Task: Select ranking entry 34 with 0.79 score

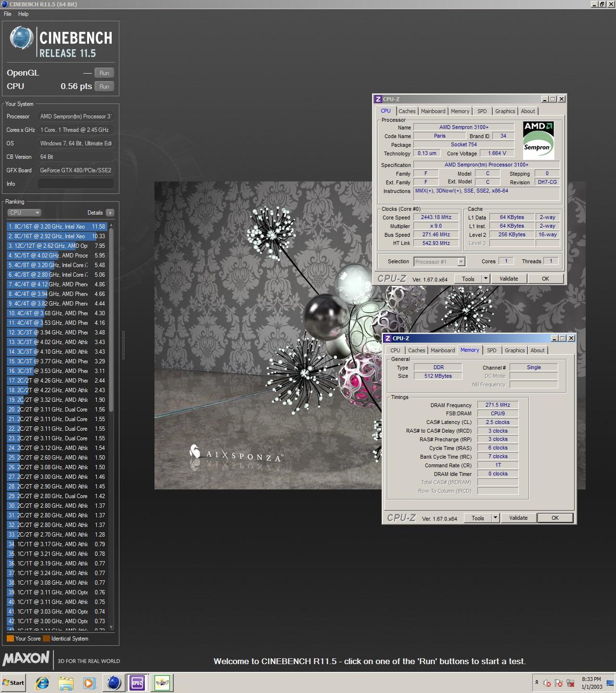Action: (57, 544)
